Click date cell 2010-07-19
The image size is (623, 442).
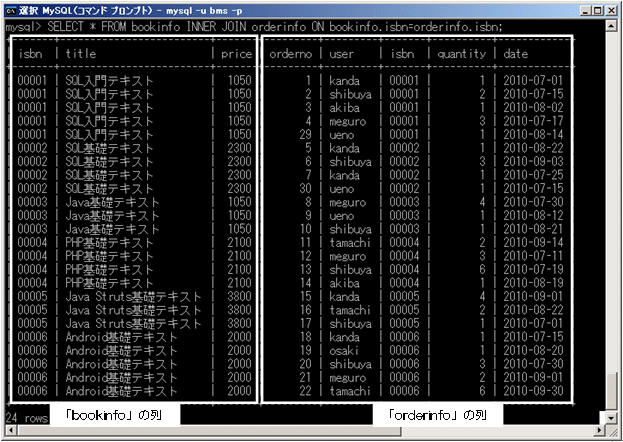click(533, 270)
